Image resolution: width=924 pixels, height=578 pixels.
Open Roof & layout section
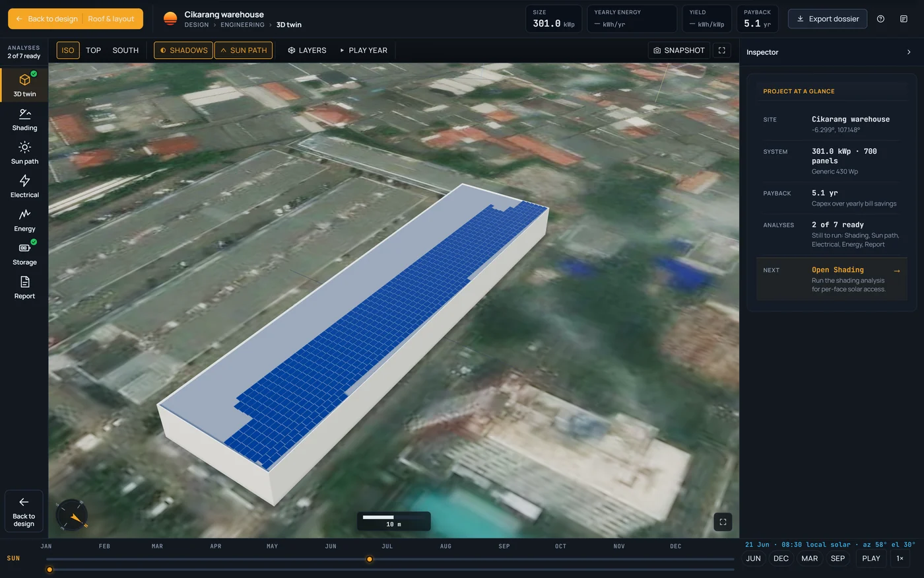click(111, 18)
